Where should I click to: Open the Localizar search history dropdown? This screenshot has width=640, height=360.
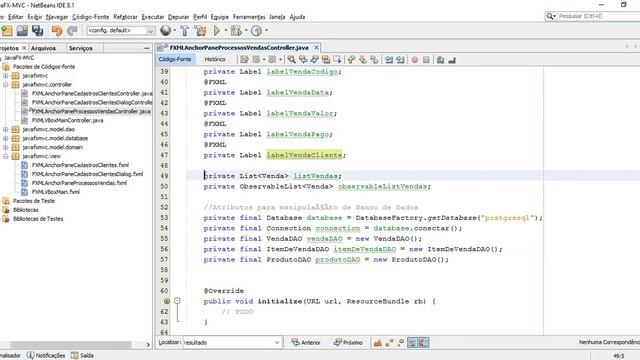coord(277,342)
